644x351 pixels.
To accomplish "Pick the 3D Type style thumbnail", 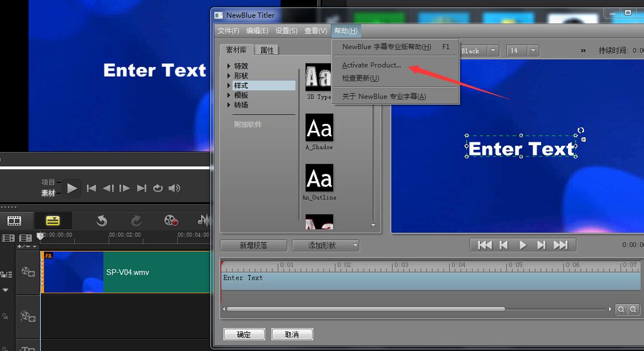I will point(318,77).
